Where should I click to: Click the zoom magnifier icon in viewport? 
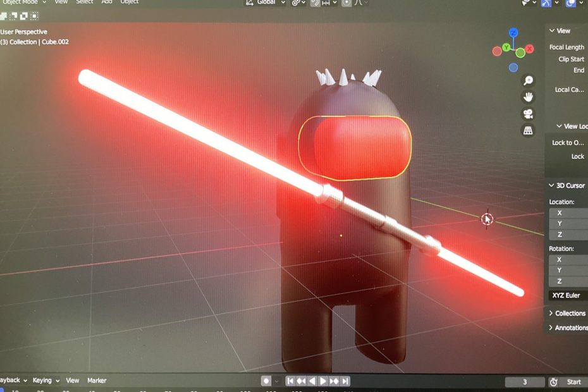(528, 81)
